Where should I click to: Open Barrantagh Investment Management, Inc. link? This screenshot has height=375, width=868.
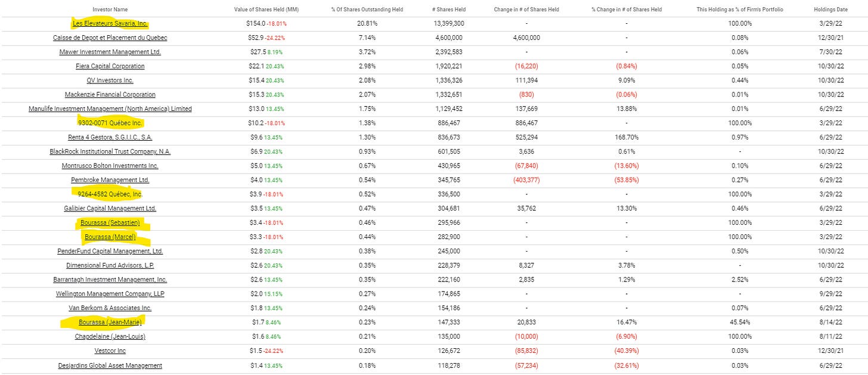click(x=110, y=280)
